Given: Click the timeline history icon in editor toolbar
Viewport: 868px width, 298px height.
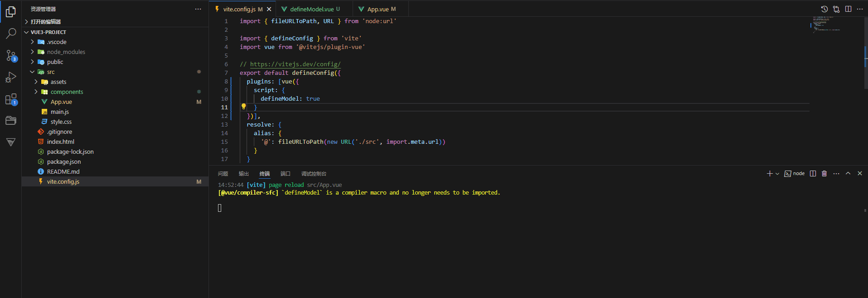Looking at the screenshot, I should tap(824, 9).
